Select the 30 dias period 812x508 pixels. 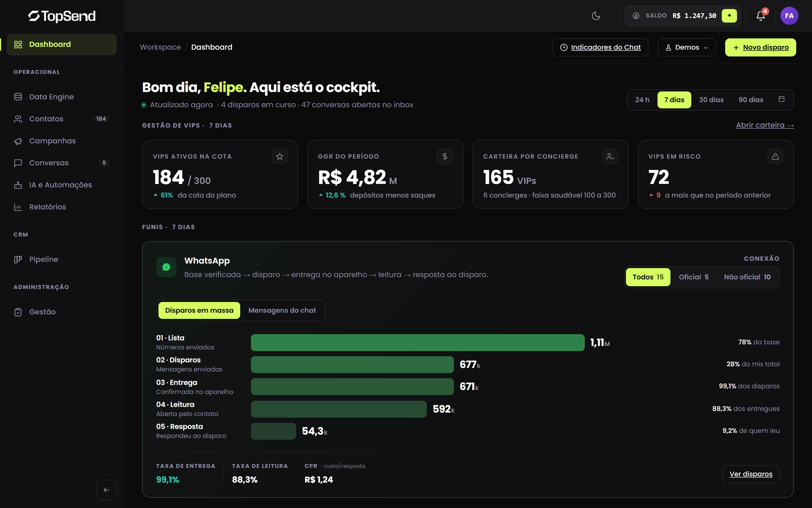point(711,100)
